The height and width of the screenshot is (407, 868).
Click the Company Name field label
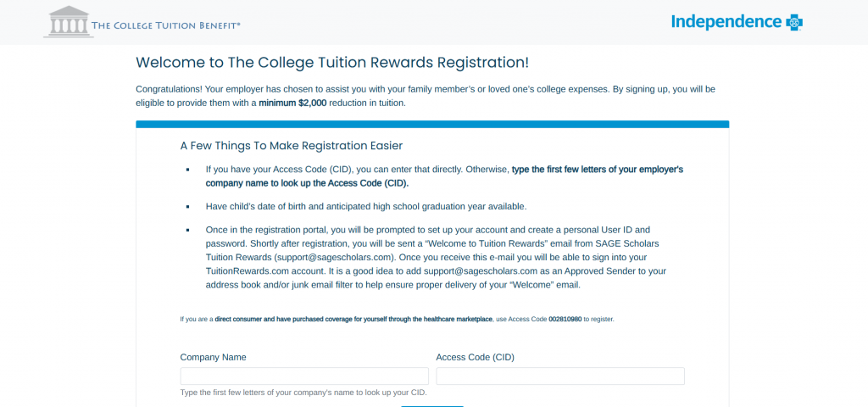213,357
